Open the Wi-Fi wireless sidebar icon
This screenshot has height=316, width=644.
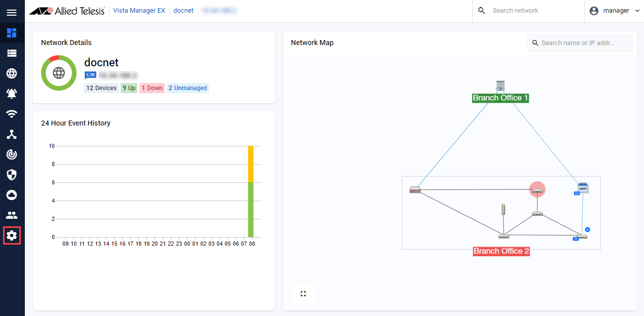tap(12, 114)
